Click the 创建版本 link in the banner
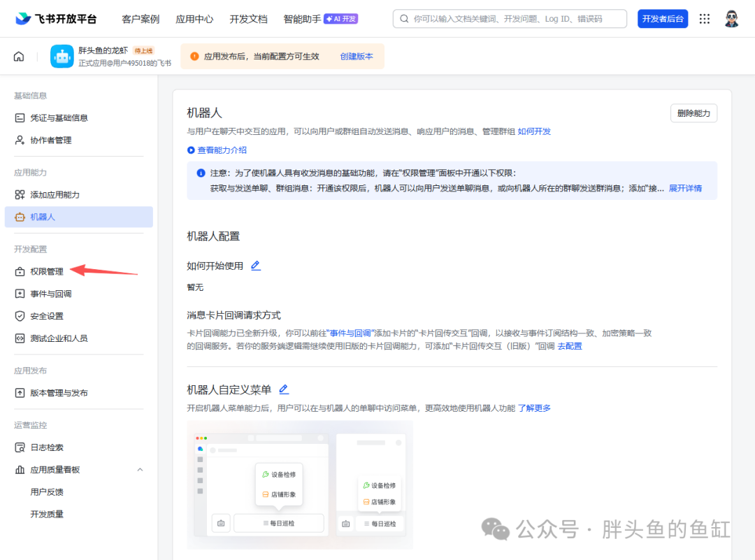755x560 pixels. pyautogui.click(x=357, y=57)
